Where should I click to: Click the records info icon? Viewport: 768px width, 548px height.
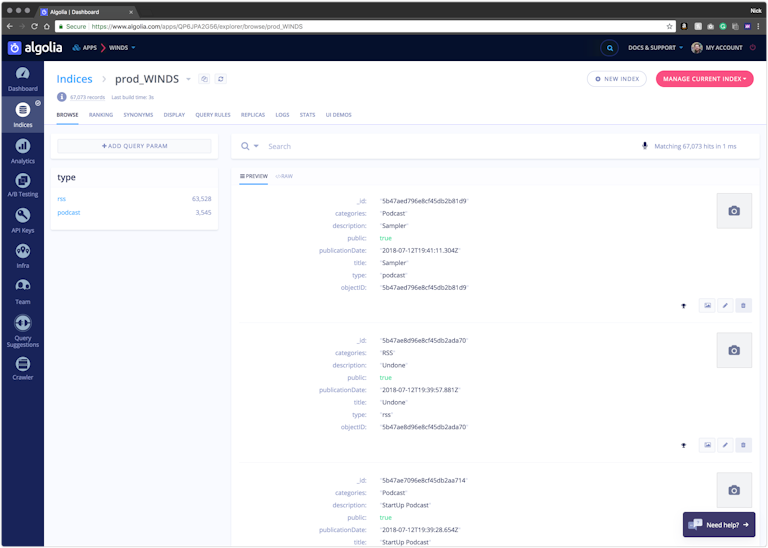61,97
